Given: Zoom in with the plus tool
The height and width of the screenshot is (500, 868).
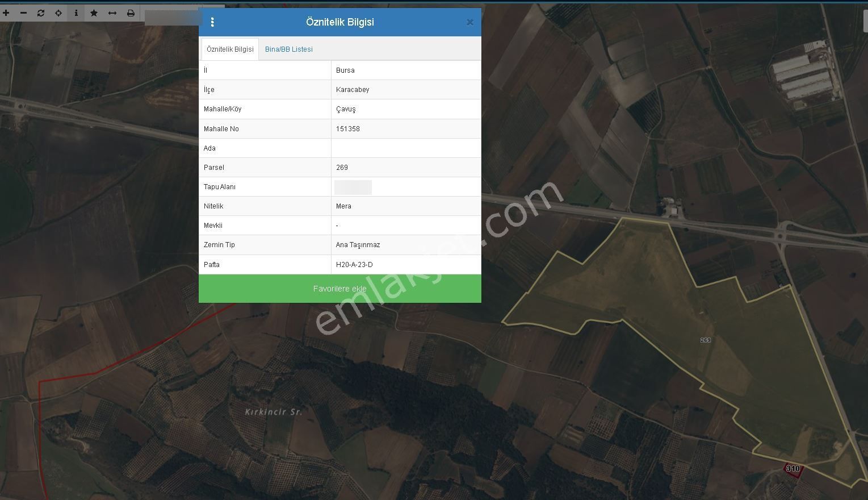Looking at the screenshot, I should pyautogui.click(x=6, y=13).
